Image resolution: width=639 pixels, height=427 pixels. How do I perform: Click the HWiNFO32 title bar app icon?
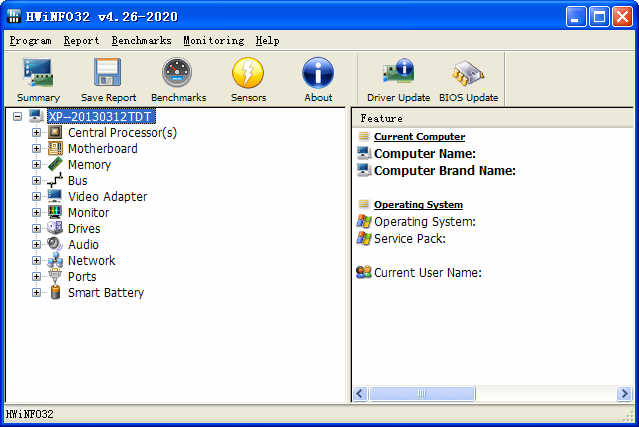pos(14,16)
